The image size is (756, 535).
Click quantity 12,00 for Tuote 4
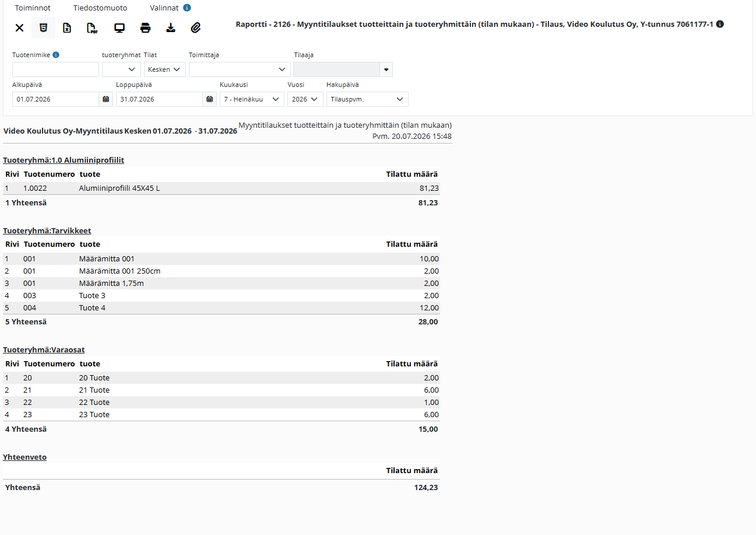pos(429,307)
